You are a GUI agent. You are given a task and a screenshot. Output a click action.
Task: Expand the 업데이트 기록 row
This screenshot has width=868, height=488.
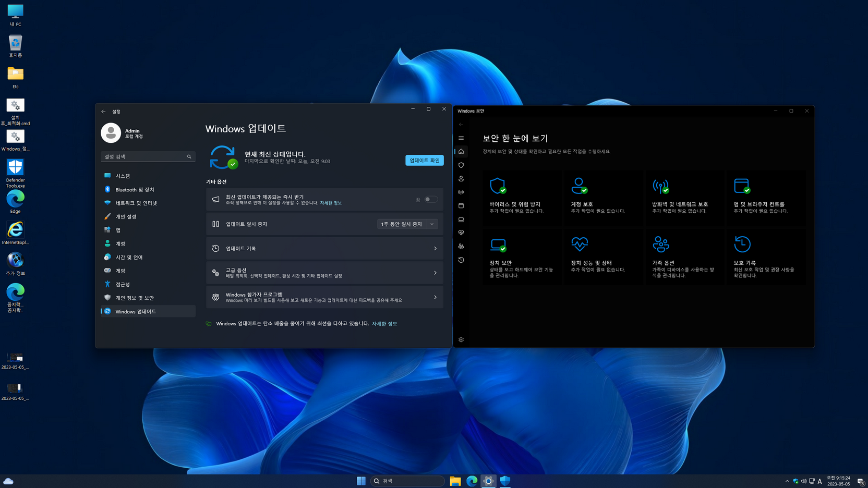(324, 249)
